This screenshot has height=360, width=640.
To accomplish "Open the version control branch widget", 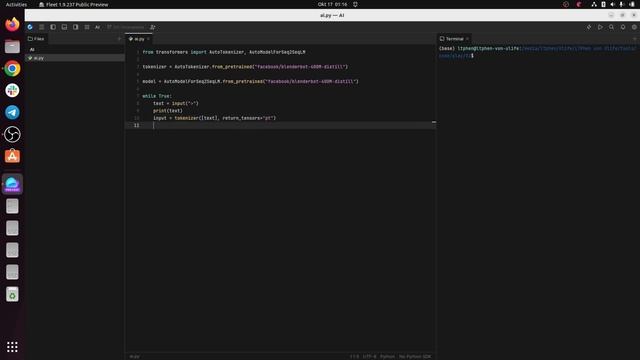I will pyautogui.click(x=126, y=27).
